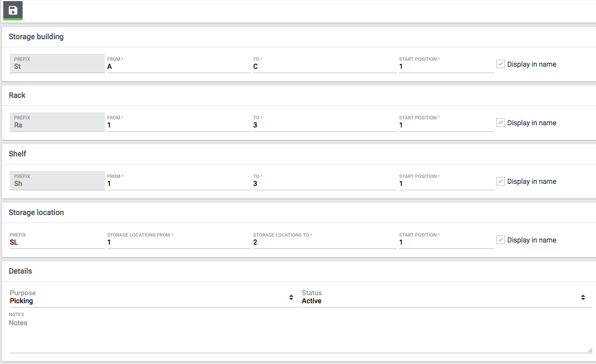Image resolution: width=596 pixels, height=364 pixels.
Task: Click the Rack From field
Action: tap(178, 125)
